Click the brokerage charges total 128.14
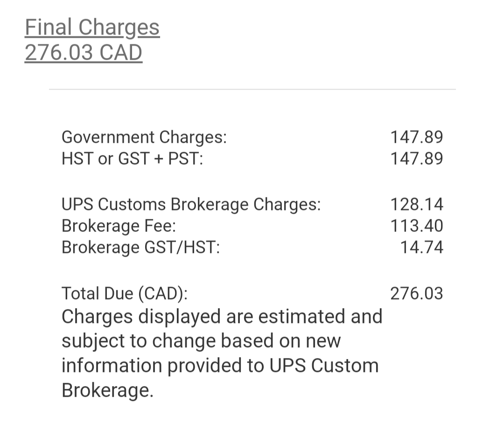The height and width of the screenshot is (428, 504). tap(417, 204)
